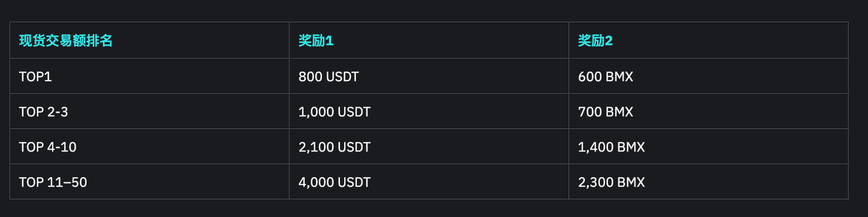
Task: Select the 1,000 USDT reward cell
Action: 334,112
